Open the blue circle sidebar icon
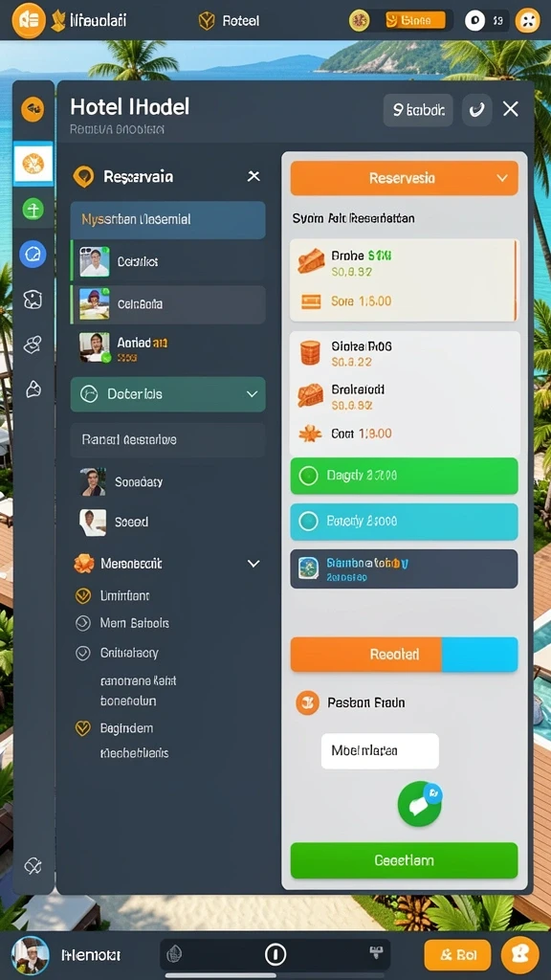This screenshot has height=980, width=551. click(33, 254)
